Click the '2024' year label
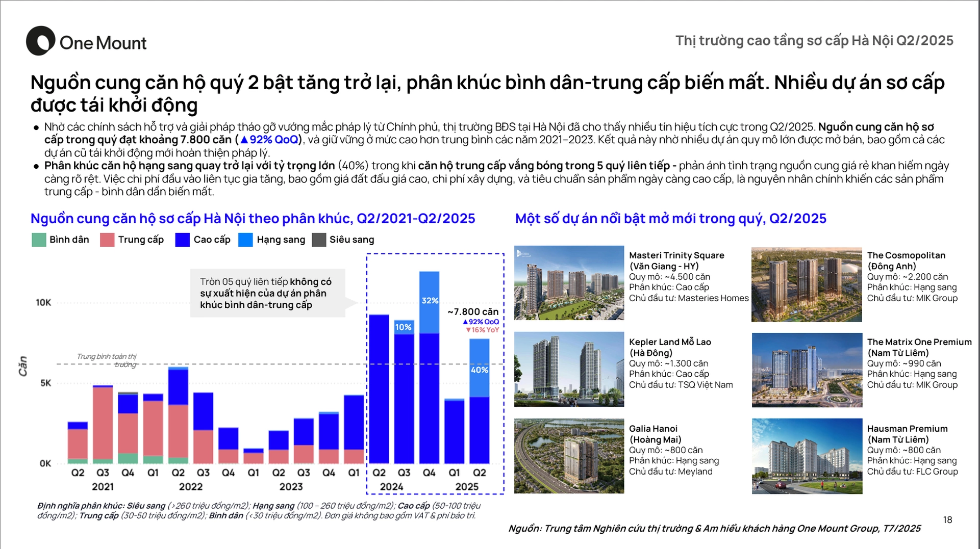The height and width of the screenshot is (549, 980). point(391,487)
